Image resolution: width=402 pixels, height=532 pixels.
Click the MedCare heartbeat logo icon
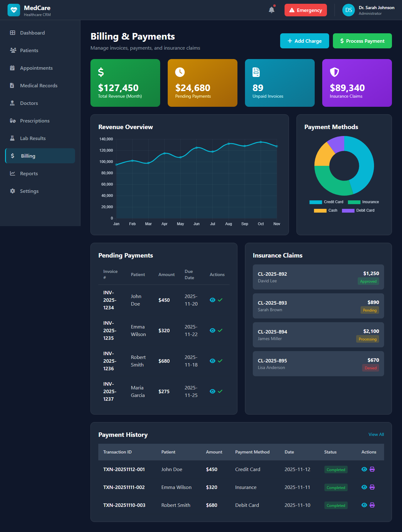(x=14, y=10)
